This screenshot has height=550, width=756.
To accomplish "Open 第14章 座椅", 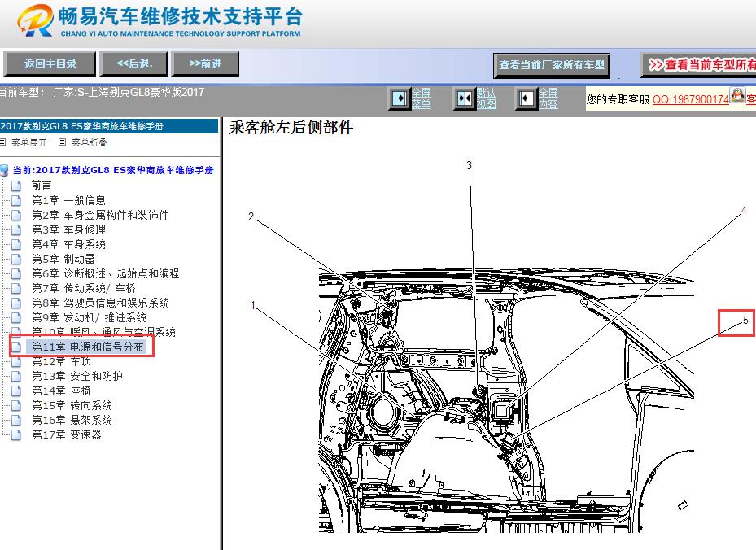I will click(61, 391).
